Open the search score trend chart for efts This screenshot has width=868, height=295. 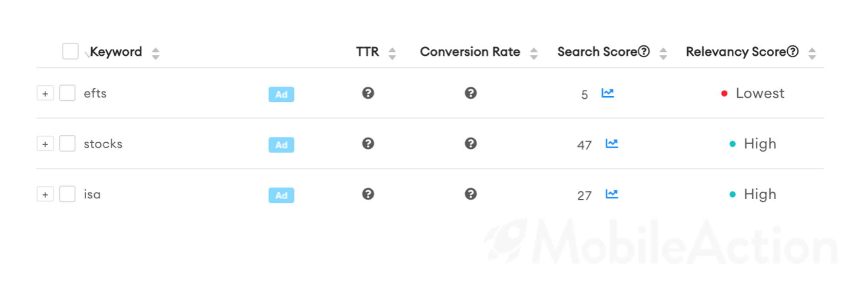coord(607,93)
